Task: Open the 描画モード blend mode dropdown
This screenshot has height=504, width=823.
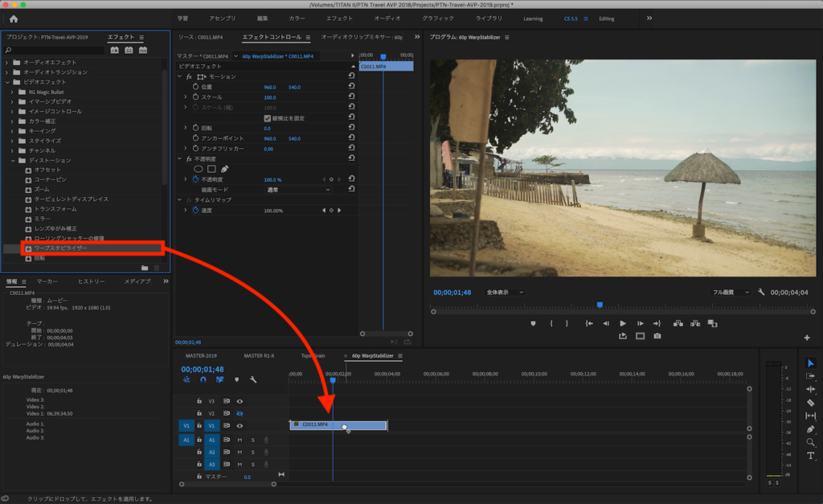Action: point(298,190)
